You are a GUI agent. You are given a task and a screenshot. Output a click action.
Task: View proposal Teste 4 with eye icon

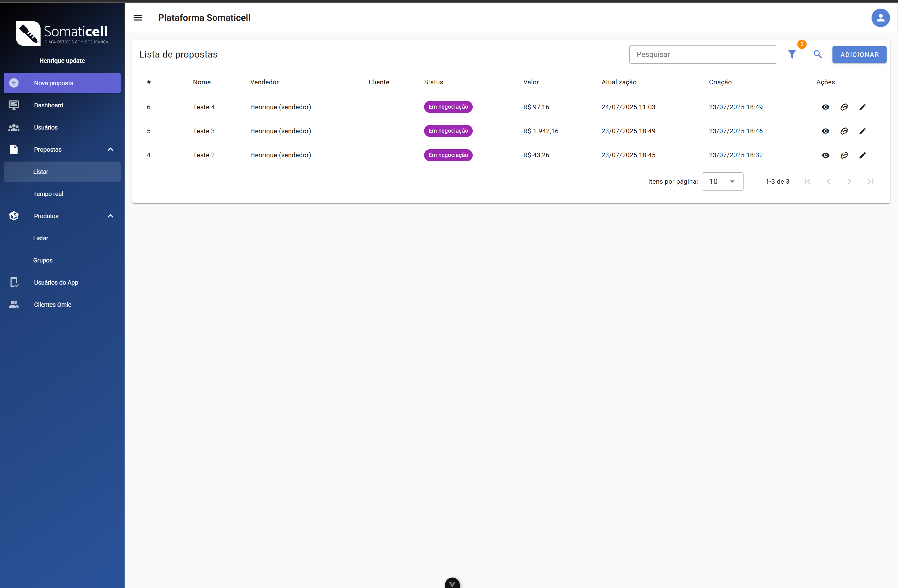(x=825, y=107)
